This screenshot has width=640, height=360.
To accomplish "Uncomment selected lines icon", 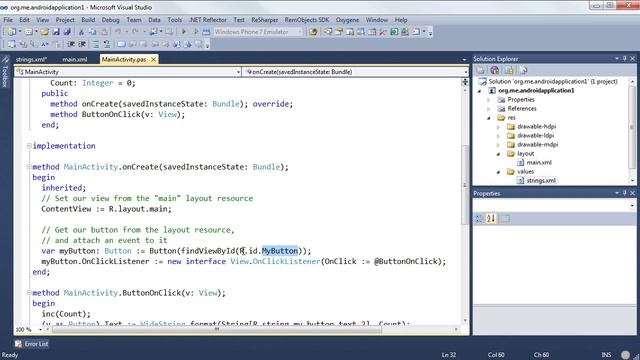I will coord(107,44).
